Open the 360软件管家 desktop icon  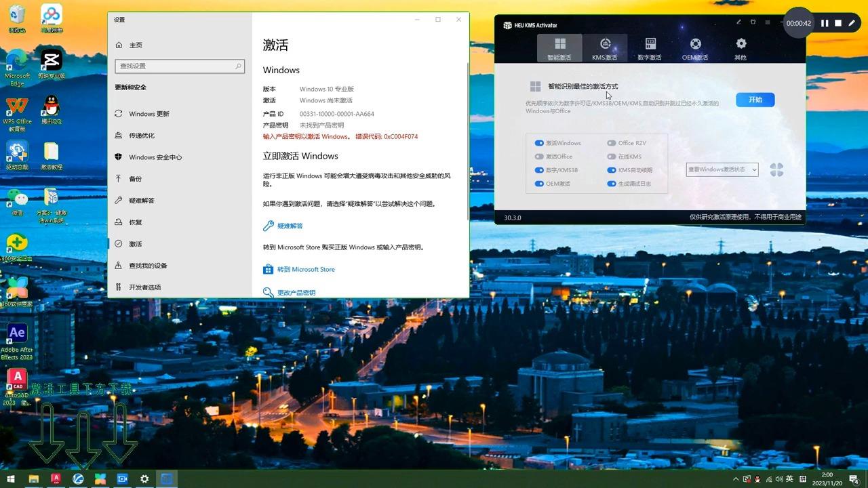pyautogui.click(x=17, y=291)
